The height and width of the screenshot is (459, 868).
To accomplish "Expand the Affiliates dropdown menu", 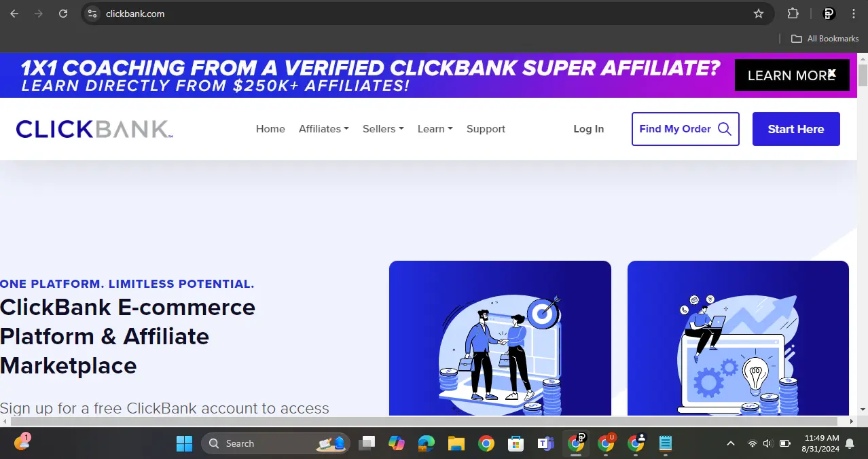I will [x=324, y=129].
